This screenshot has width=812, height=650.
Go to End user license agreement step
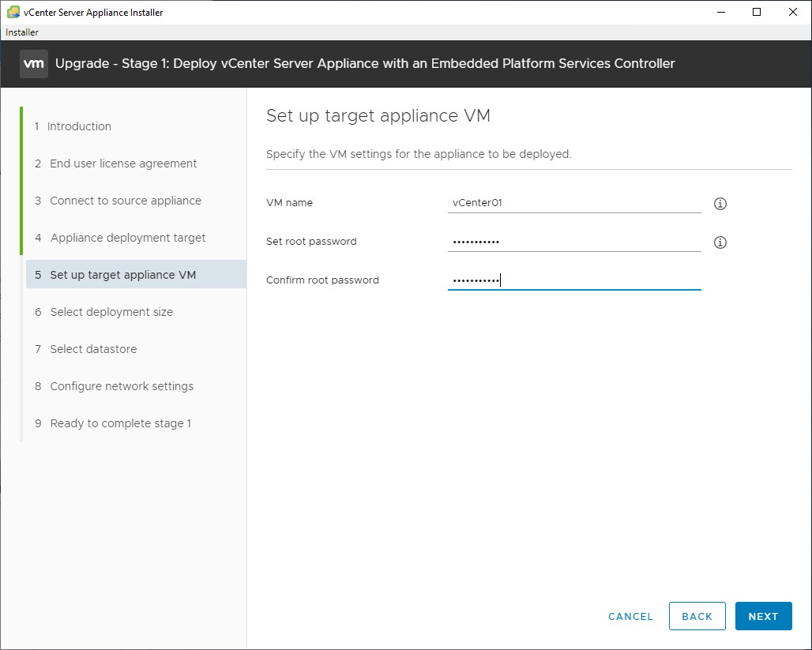(116, 163)
